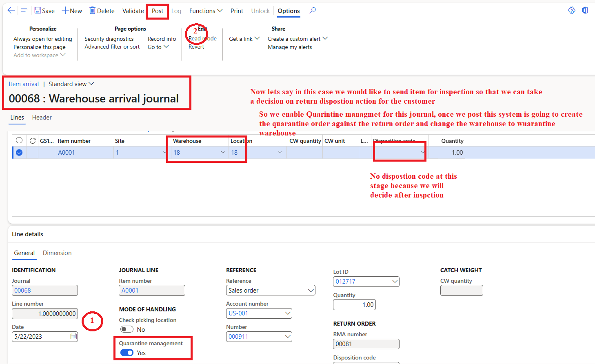Click the Dynamics 365 diamond icon top right
The image size is (595, 364).
coord(571,10)
